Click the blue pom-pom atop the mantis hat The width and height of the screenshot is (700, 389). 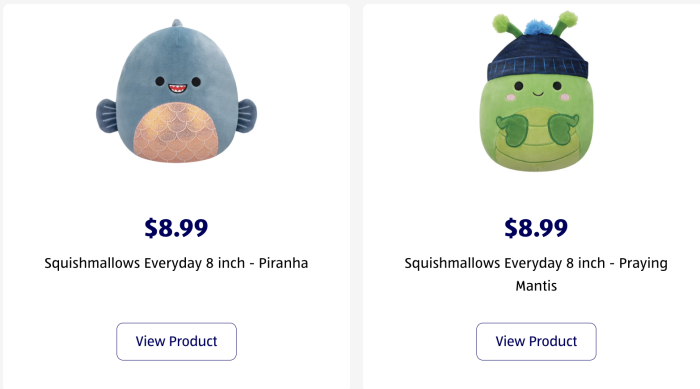click(538, 27)
